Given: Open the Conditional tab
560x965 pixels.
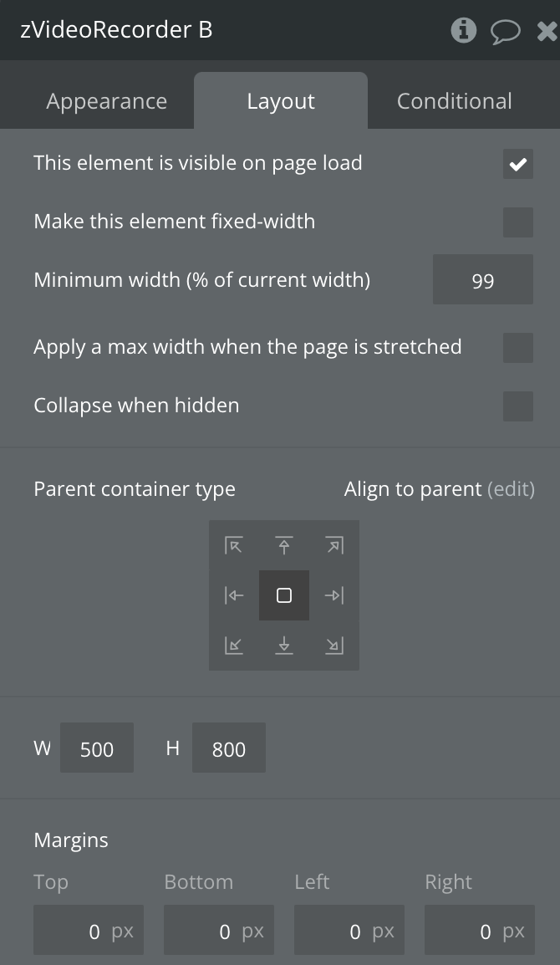Looking at the screenshot, I should point(454,101).
